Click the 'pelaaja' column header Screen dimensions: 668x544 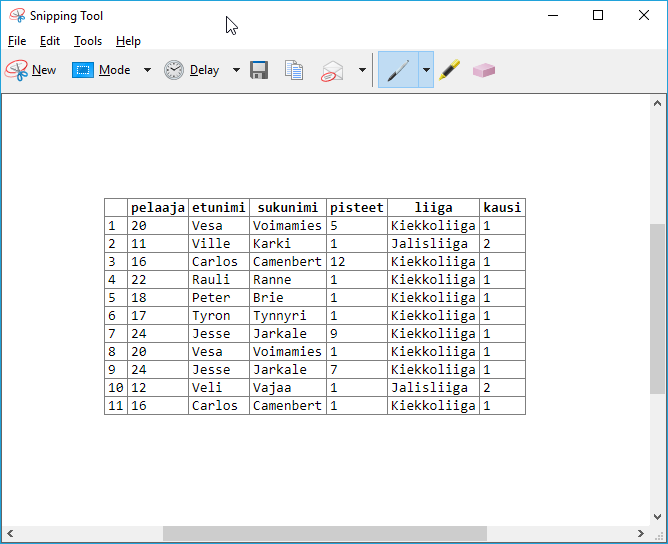158,207
